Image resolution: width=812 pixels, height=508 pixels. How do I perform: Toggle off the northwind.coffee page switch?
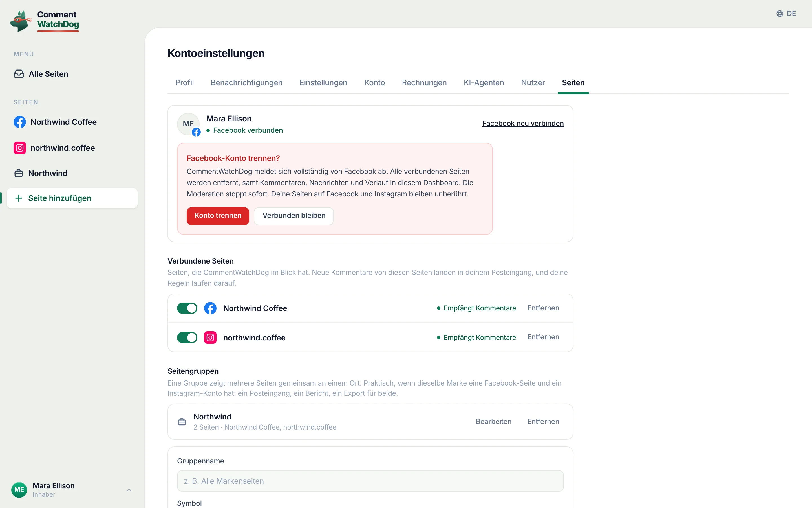[187, 337]
